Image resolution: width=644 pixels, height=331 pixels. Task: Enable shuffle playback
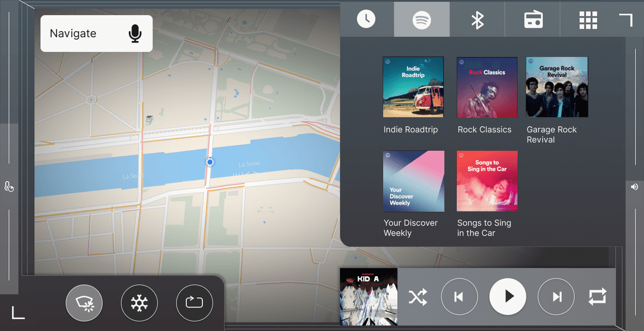point(418,297)
